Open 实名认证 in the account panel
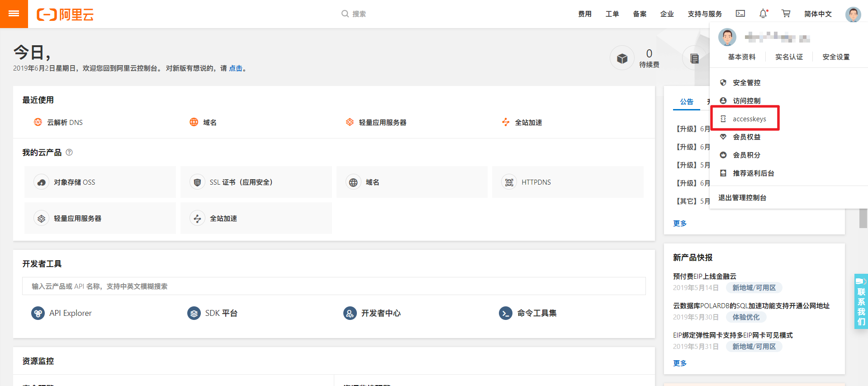Image resolution: width=868 pixels, height=386 pixels. [x=789, y=57]
